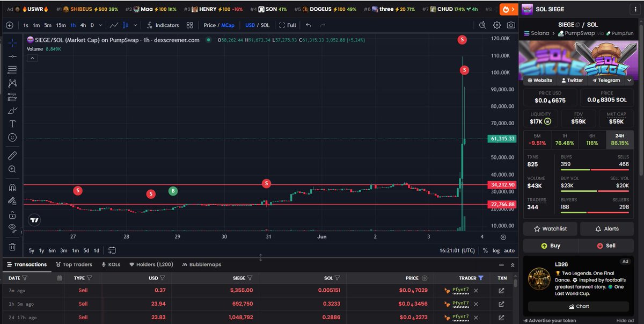
Task: Open the DATE column filter
Action: click(x=25, y=278)
